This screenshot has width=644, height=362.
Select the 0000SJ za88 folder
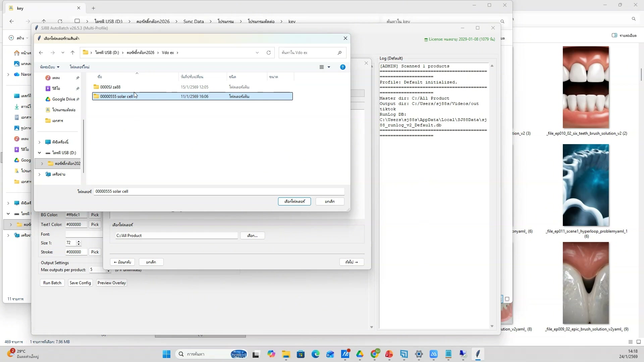click(x=110, y=87)
